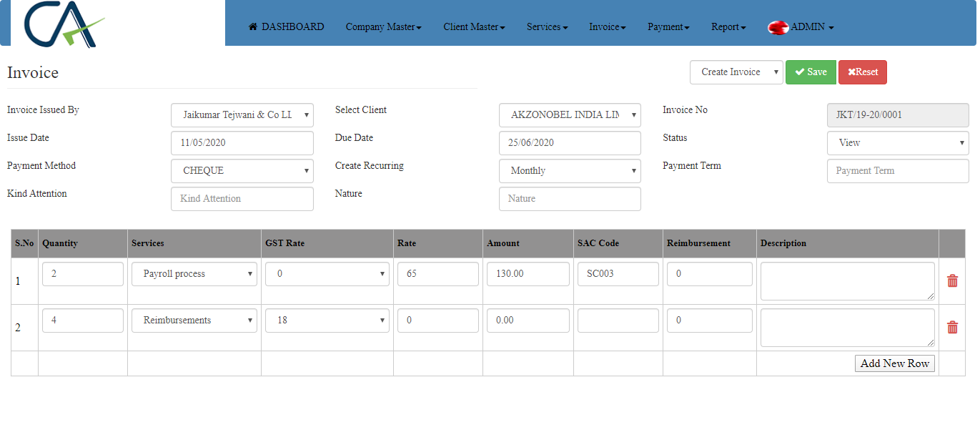This screenshot has height=435, width=980.
Task: Open the Create Invoice dropdown
Action: (736, 72)
